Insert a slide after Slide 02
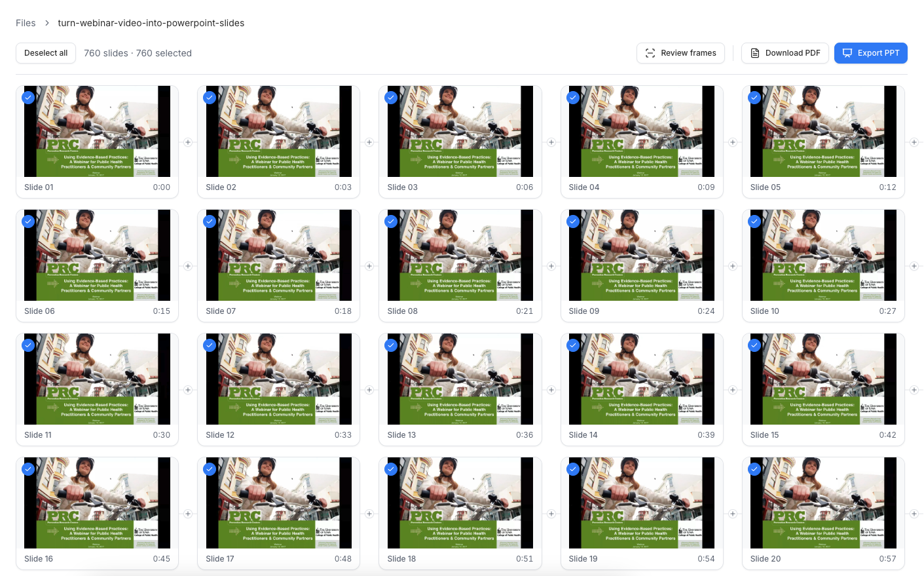This screenshot has height=576, width=924. 369,142
